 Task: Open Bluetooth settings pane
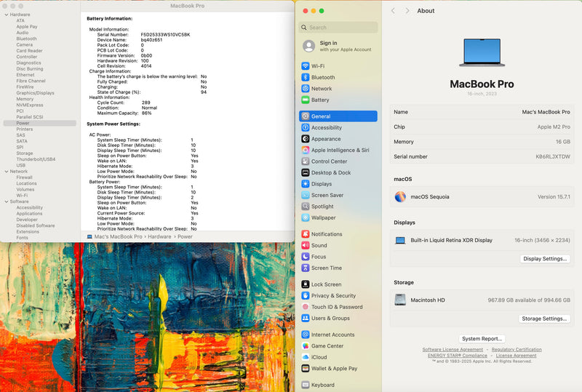tap(323, 77)
